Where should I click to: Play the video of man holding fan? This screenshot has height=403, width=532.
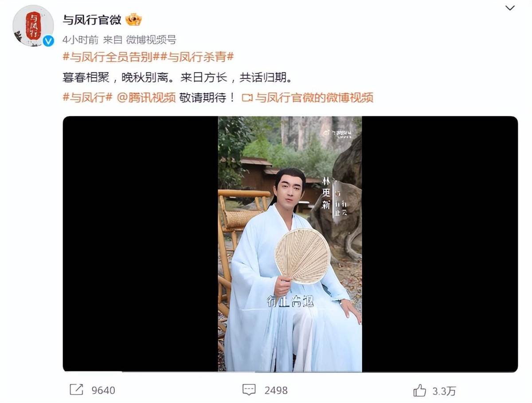click(290, 244)
